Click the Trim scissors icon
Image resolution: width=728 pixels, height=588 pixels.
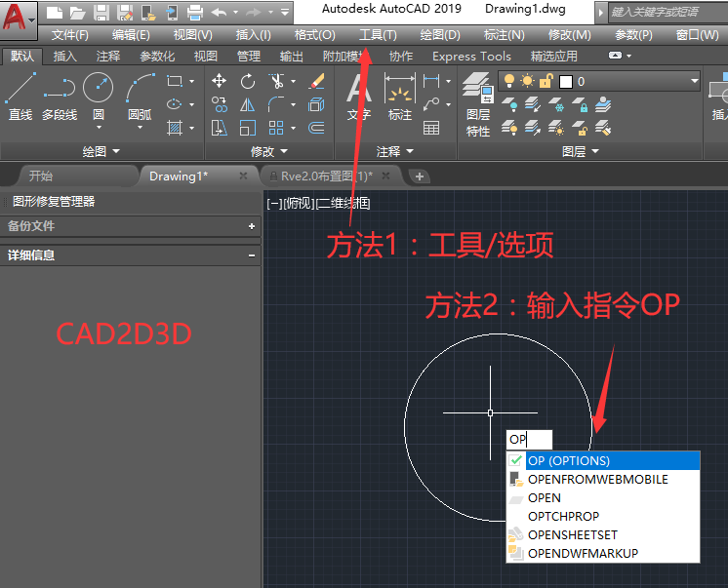coord(277,81)
